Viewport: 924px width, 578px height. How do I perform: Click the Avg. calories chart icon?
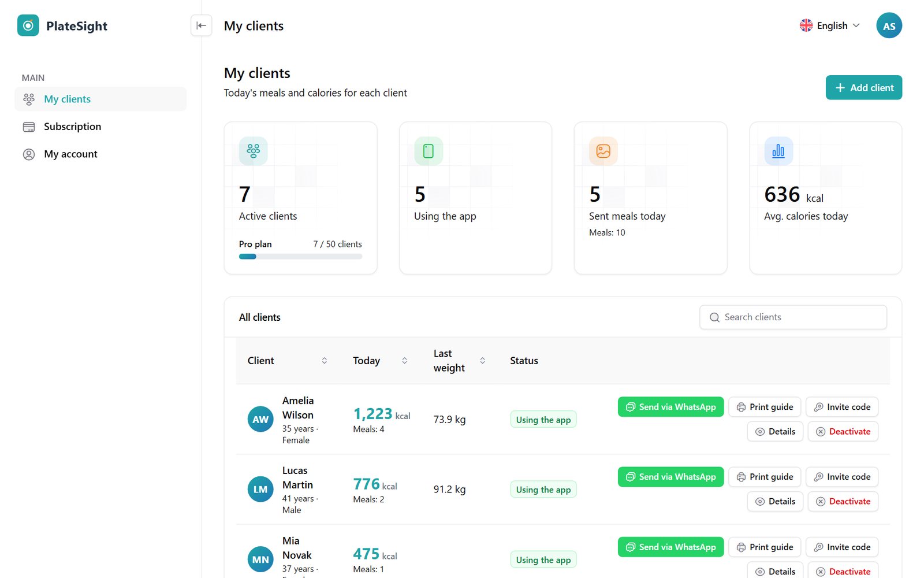[x=778, y=151]
